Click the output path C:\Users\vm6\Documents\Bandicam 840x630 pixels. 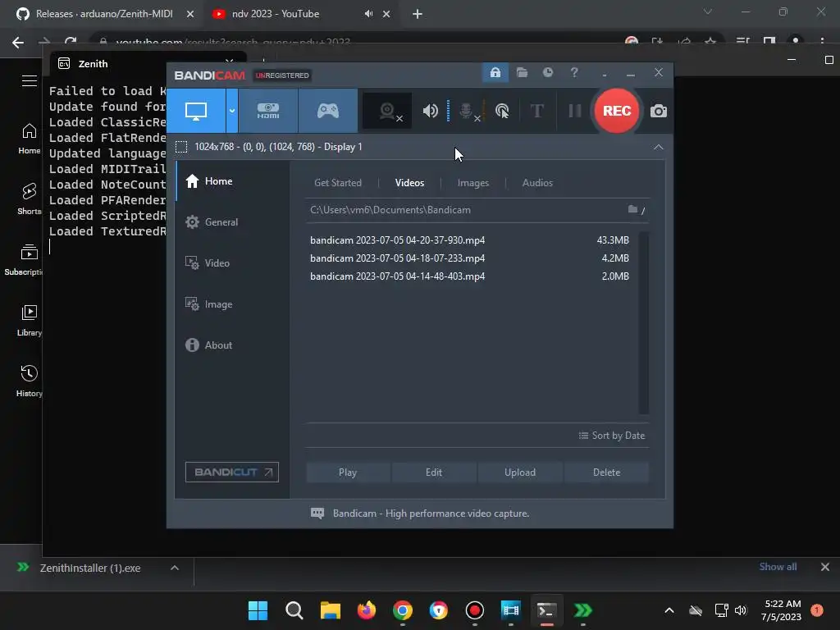point(390,210)
